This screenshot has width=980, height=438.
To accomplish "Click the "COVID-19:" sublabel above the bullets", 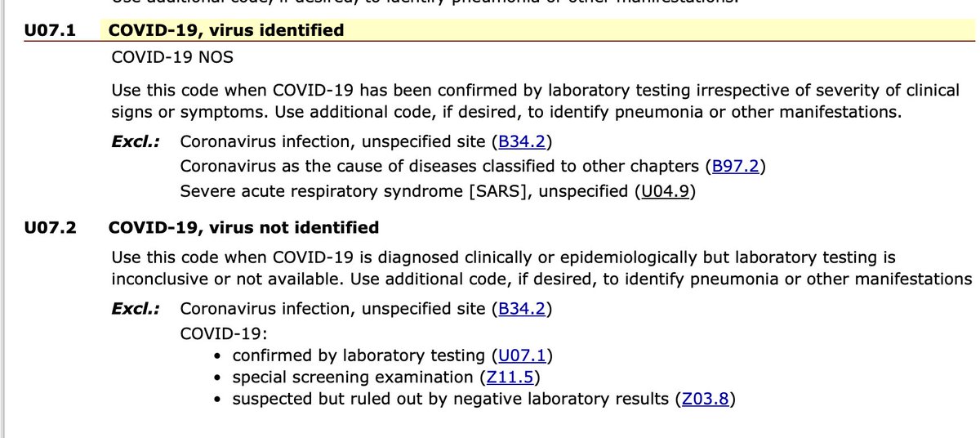I will tap(216, 333).
